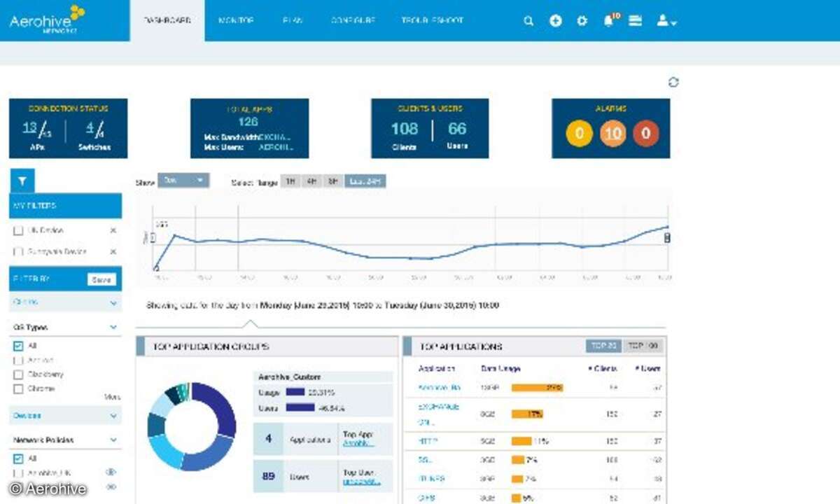Uncheck the All checkbox under OS Types
Viewport: 840px width, 504px height.
(x=19, y=346)
